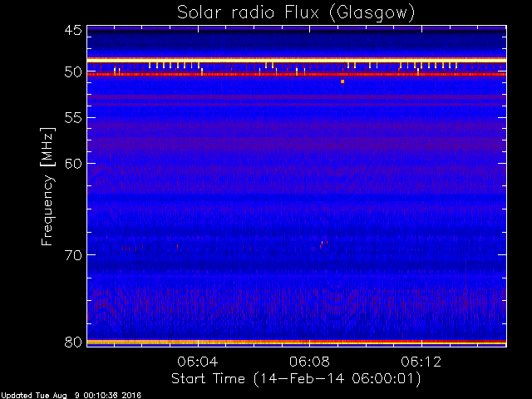This screenshot has height=399, width=532.
Task: Click the 55 frequency tick label
Action: pyautogui.click(x=73, y=118)
